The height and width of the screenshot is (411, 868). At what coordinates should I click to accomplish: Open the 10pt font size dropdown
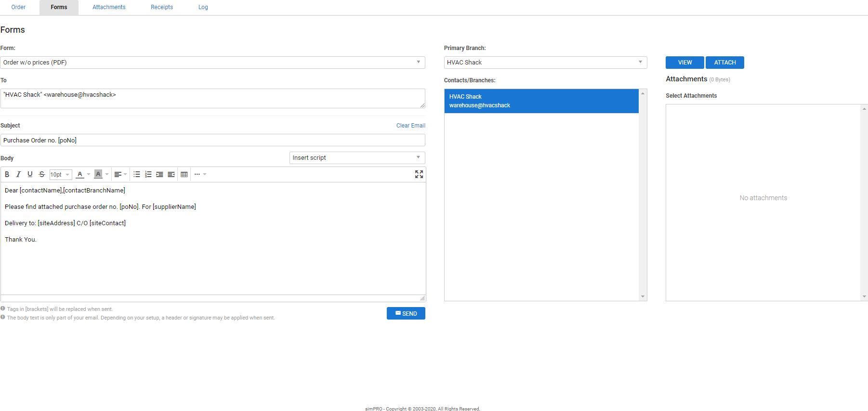point(60,174)
